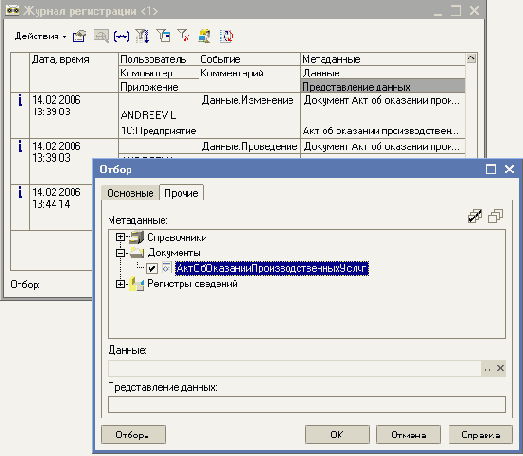Click the disable filter icon with red cross
Viewport: 523px width, 456px height.
(183, 35)
